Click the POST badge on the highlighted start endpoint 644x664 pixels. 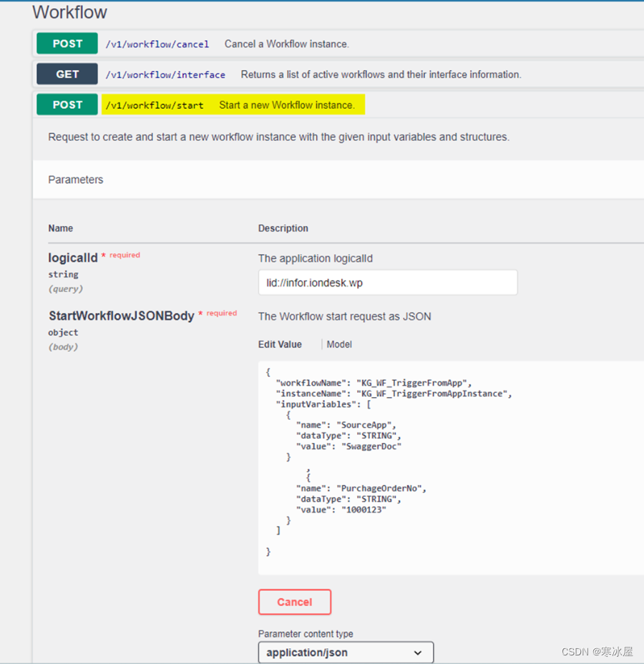click(x=67, y=104)
